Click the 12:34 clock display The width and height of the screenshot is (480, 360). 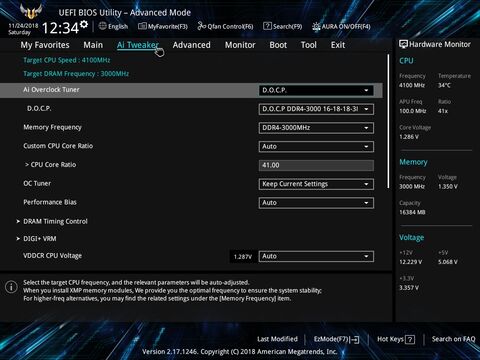click(x=60, y=28)
